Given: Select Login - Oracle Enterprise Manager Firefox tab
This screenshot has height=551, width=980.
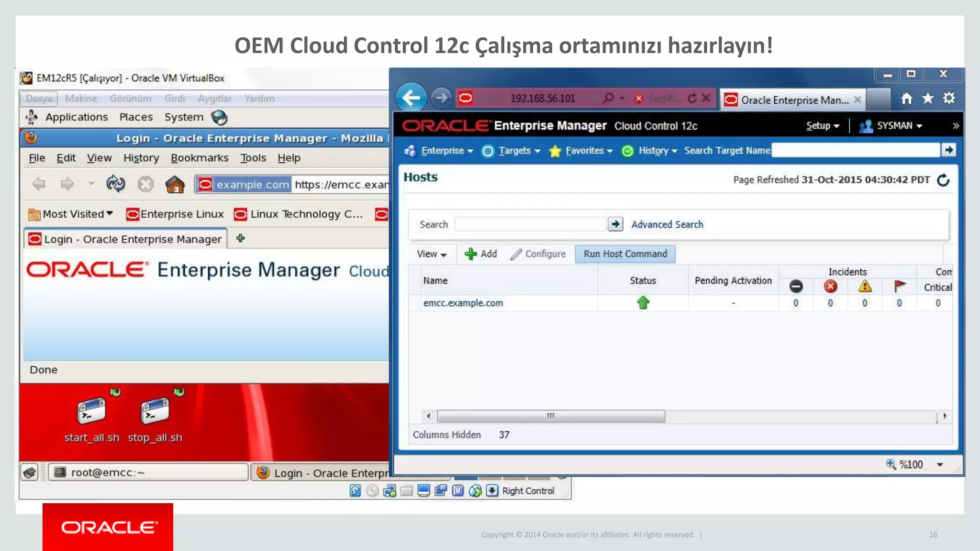Looking at the screenshot, I should [x=125, y=239].
